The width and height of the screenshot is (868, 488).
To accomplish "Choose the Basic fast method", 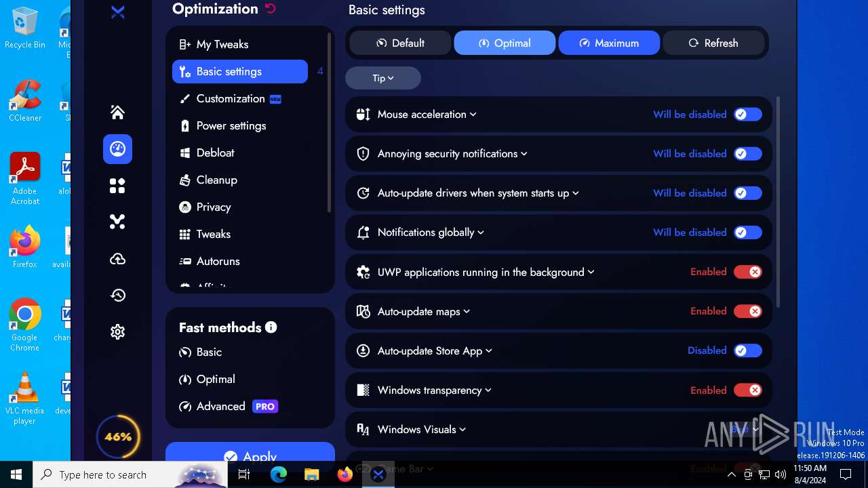I will coord(201,352).
